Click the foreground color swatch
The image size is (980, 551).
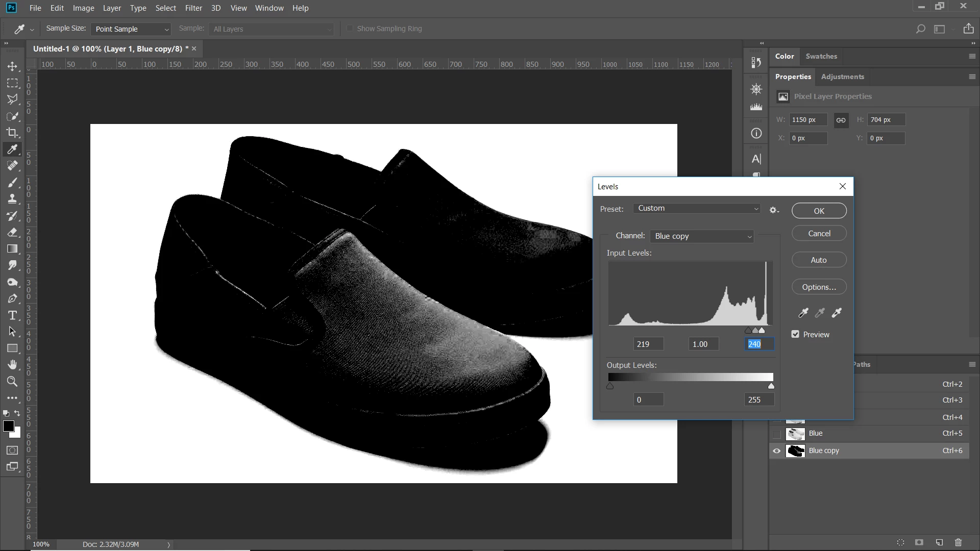click(x=8, y=426)
